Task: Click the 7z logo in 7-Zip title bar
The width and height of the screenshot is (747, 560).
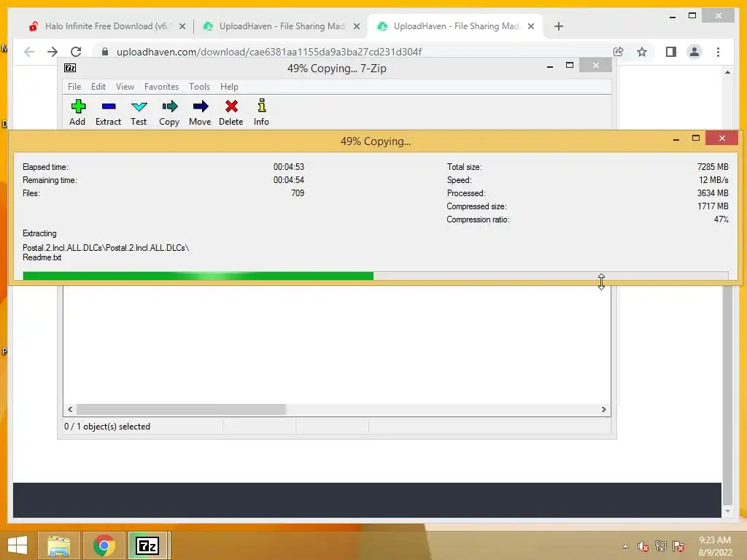Action: coord(70,68)
